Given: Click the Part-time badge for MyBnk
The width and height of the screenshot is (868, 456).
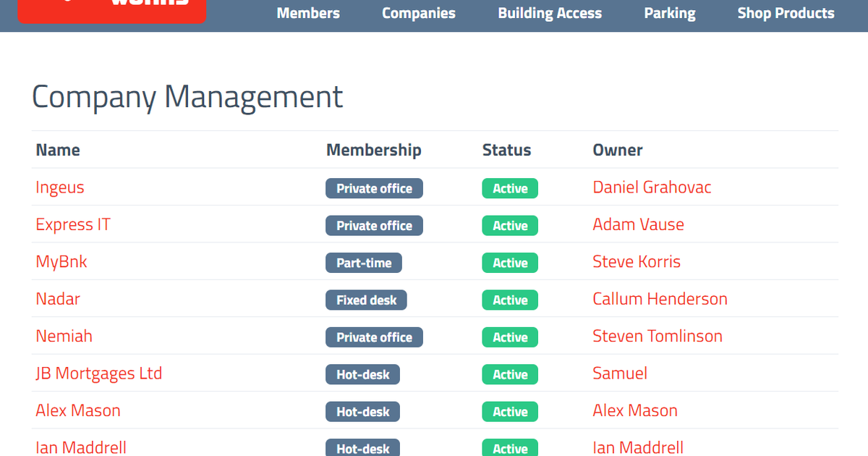Looking at the screenshot, I should (364, 263).
